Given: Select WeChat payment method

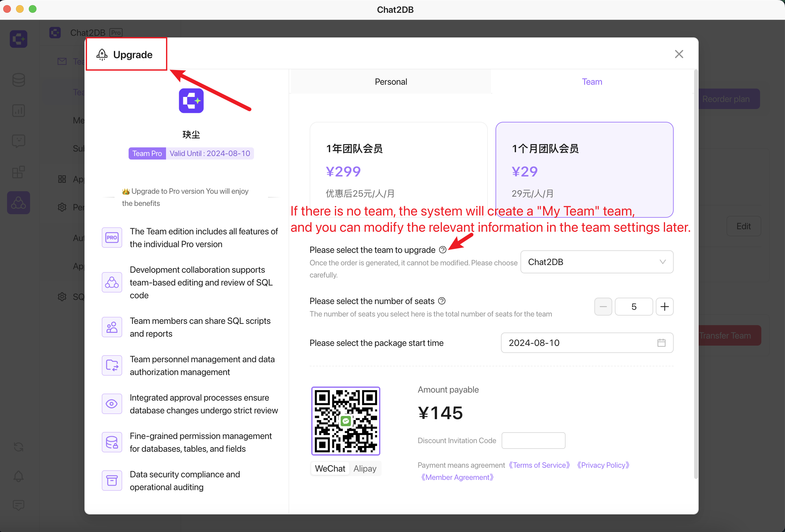Looking at the screenshot, I should click(330, 469).
